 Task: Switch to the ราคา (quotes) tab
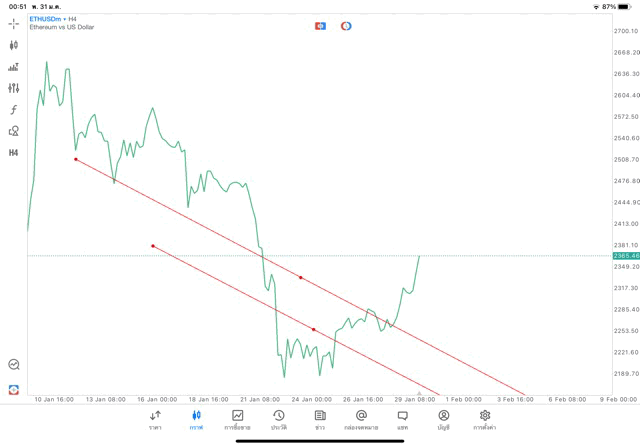pyautogui.click(x=155, y=419)
